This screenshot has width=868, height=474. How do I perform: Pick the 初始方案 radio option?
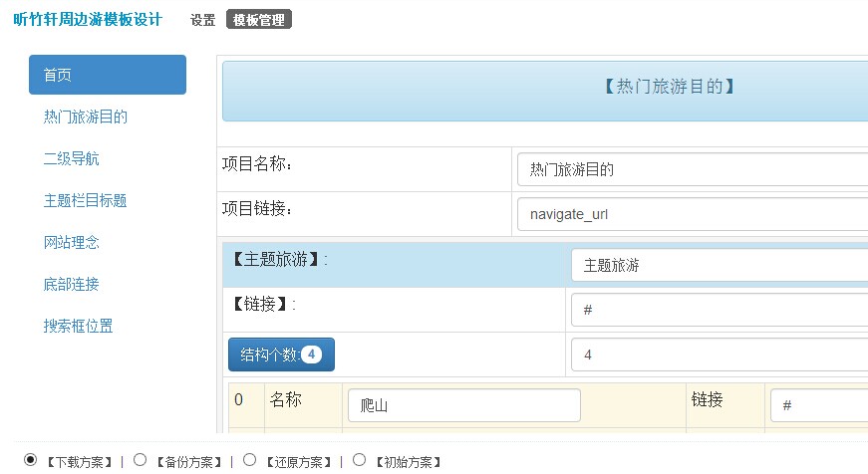point(360,460)
